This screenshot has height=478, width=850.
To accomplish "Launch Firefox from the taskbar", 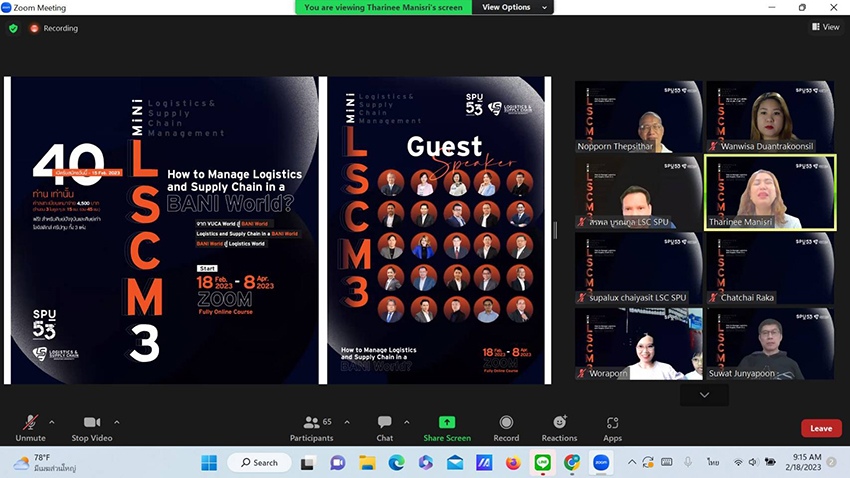I will [513, 463].
